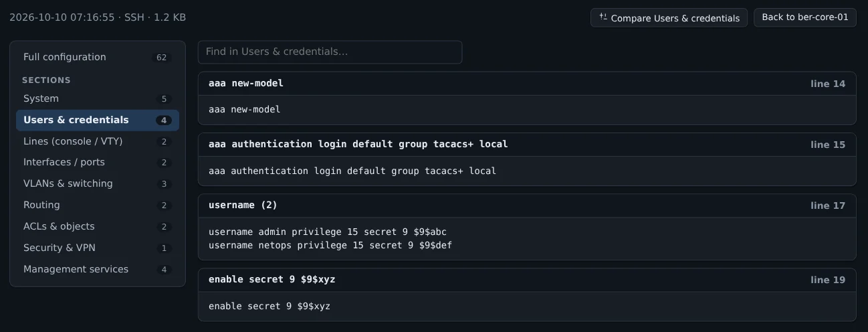The image size is (868, 332).
Task: Select Full configuration in sidebar
Action: pos(98,58)
